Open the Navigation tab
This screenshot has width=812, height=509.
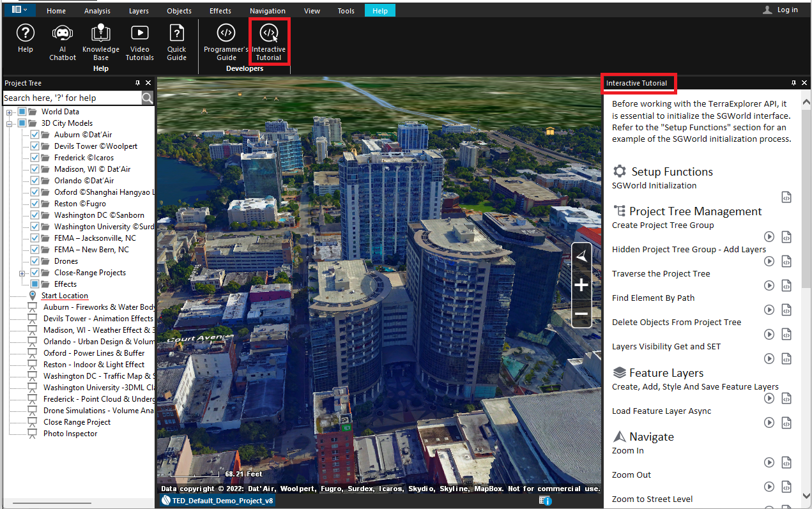tap(268, 11)
